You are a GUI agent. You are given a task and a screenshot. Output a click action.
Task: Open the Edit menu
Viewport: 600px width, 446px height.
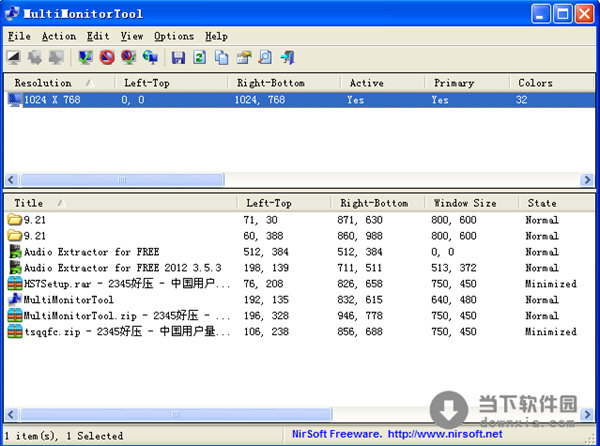point(98,36)
